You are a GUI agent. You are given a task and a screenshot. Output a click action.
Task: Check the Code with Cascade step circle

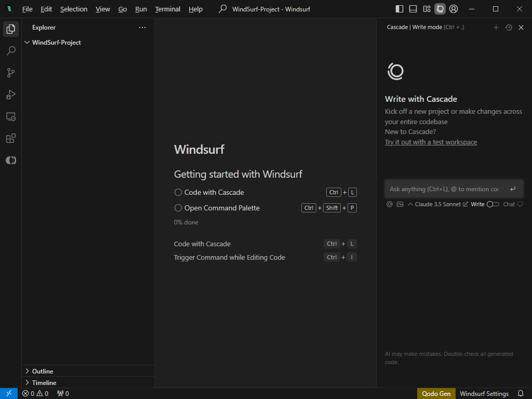[x=178, y=192]
